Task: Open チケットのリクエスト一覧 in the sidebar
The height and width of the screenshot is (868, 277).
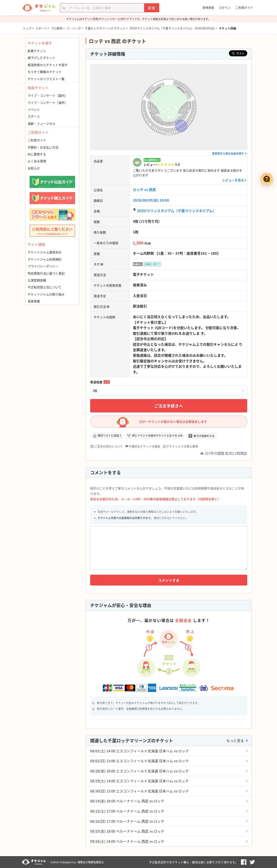Action: (x=46, y=79)
